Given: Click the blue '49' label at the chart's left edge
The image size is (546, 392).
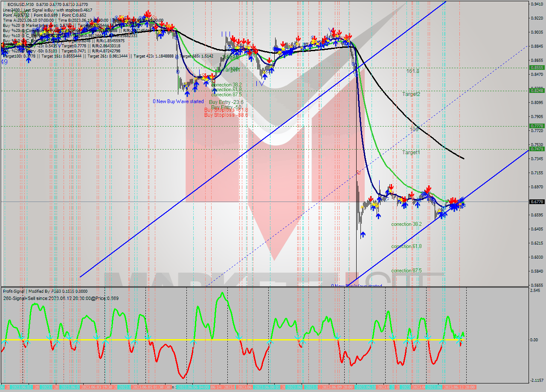Looking at the screenshot, I should tap(4, 62).
